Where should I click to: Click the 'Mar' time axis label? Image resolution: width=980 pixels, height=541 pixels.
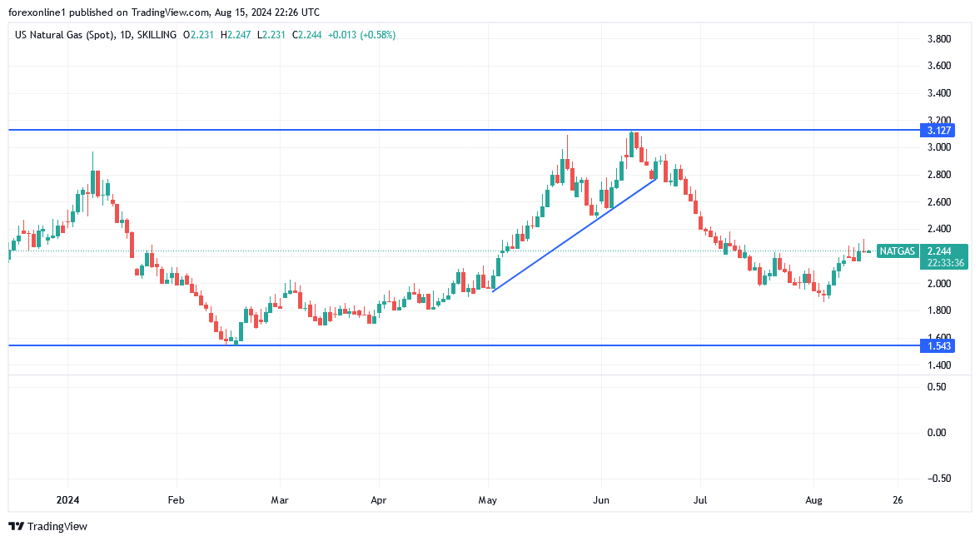280,500
